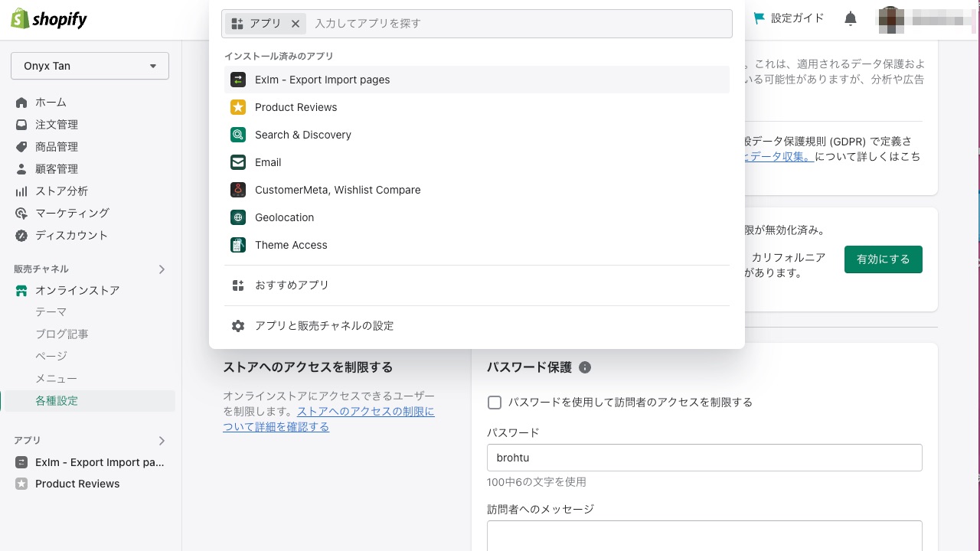980x551 pixels.
Task: Click the パスワード input field
Action: (x=704, y=458)
